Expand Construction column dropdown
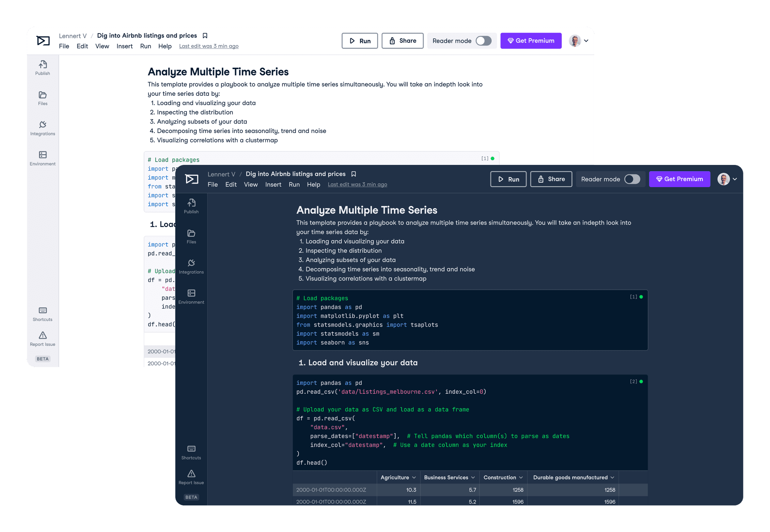The width and height of the screenshot is (770, 532). click(521, 478)
